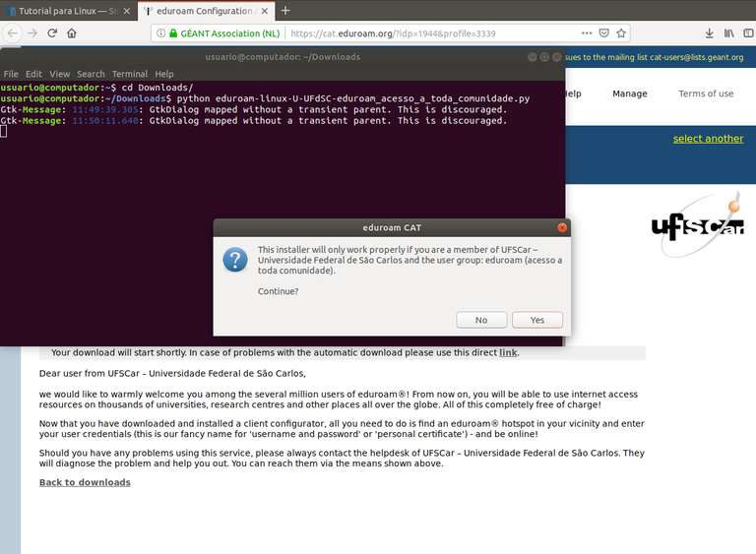Click the Firefox back arrow
This screenshot has width=756, height=554.
point(13,33)
